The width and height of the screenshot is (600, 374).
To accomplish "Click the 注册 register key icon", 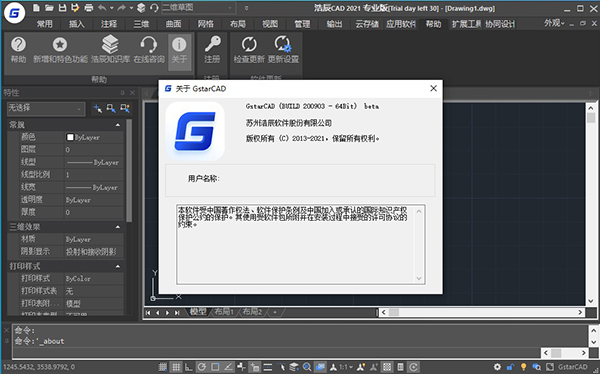I will point(212,49).
